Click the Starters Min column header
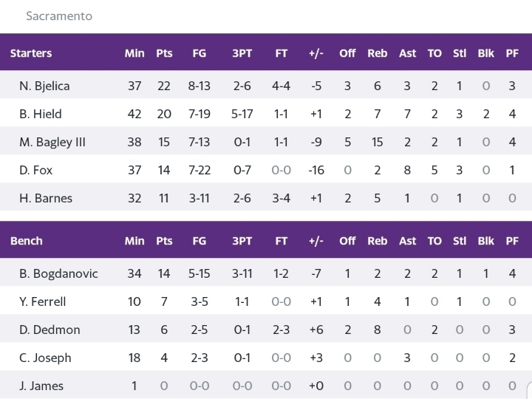 pyautogui.click(x=134, y=53)
